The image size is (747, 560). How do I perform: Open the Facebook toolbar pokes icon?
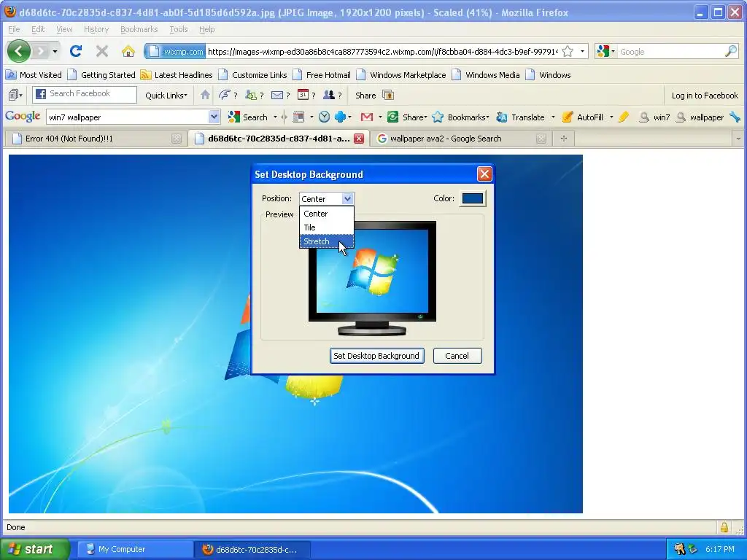[225, 95]
